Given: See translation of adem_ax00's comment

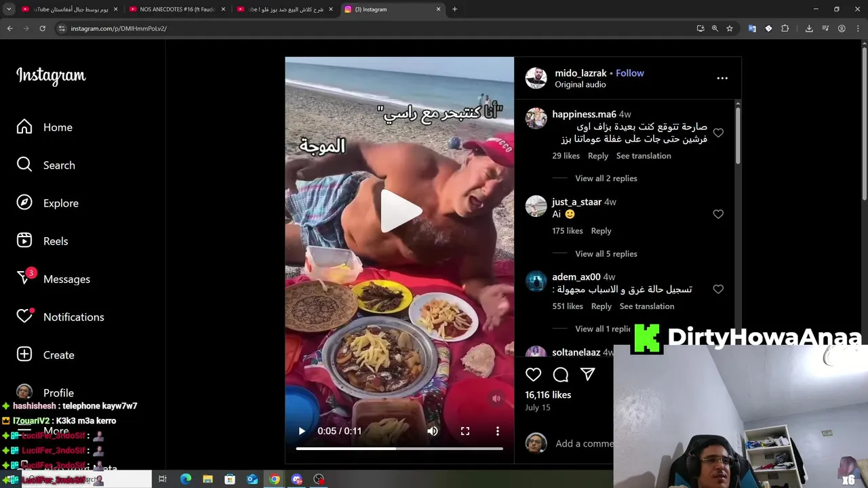Looking at the screenshot, I should pyautogui.click(x=647, y=306).
